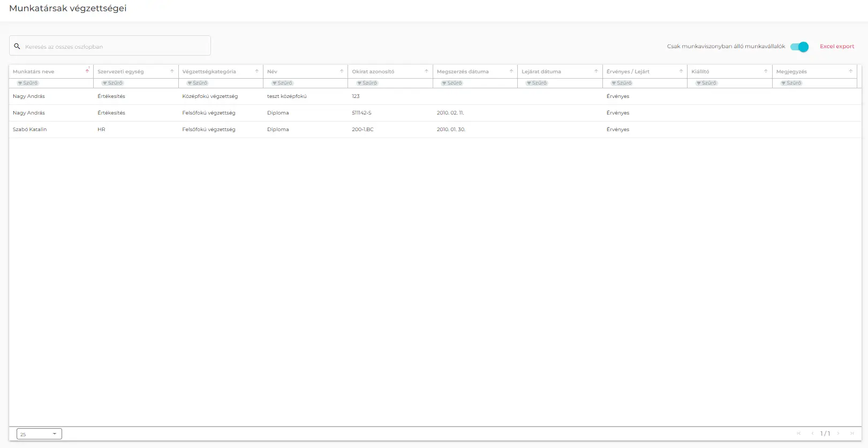Click the Érvényes / Lejárt column header
868x448 pixels.
coord(628,72)
